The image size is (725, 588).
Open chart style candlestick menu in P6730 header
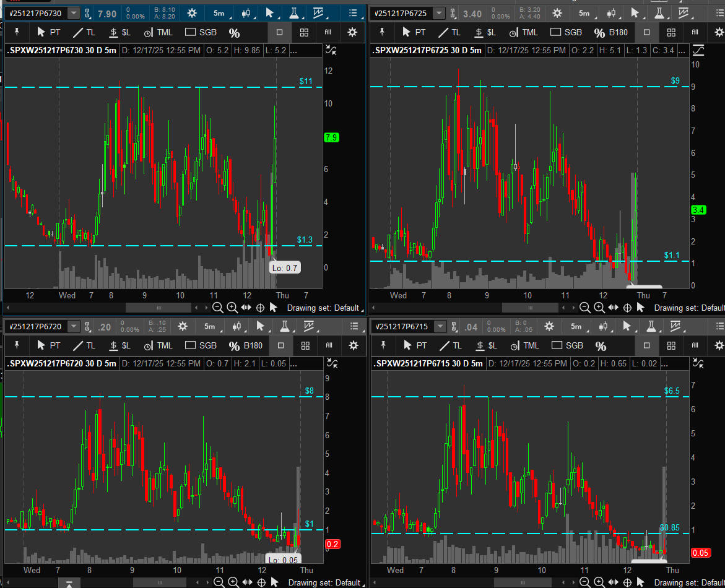(246, 13)
